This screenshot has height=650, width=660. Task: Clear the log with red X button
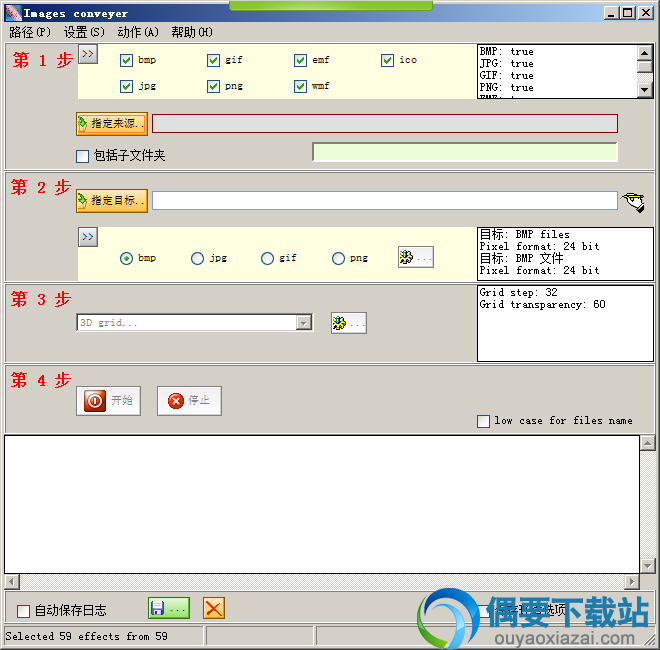pyautogui.click(x=214, y=608)
